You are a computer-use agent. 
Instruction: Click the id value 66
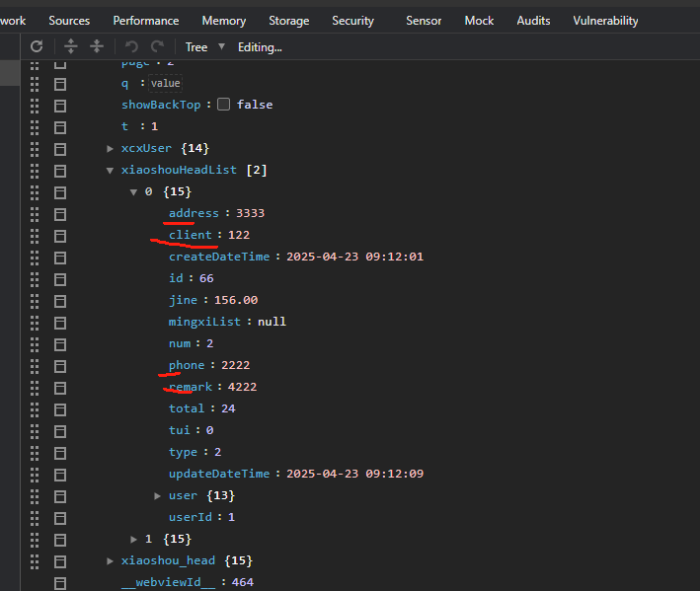pos(206,278)
